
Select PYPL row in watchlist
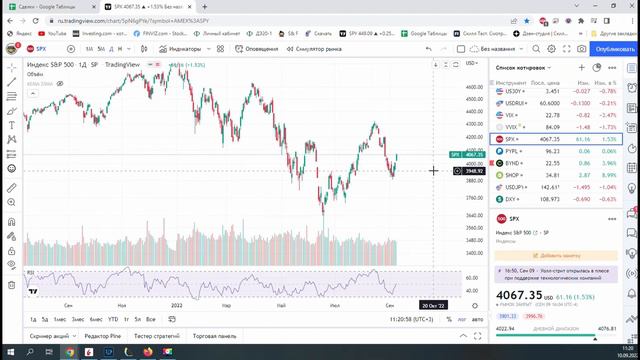[x=556, y=151]
